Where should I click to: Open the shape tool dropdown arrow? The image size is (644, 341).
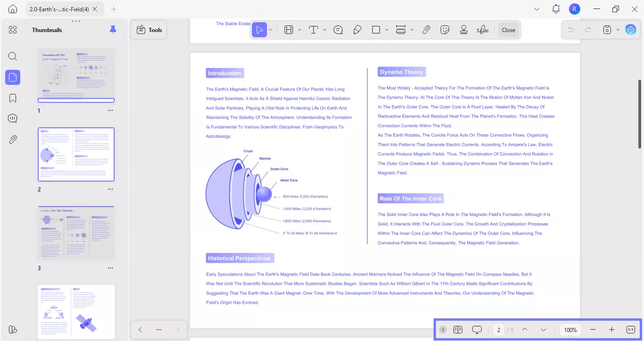(386, 30)
